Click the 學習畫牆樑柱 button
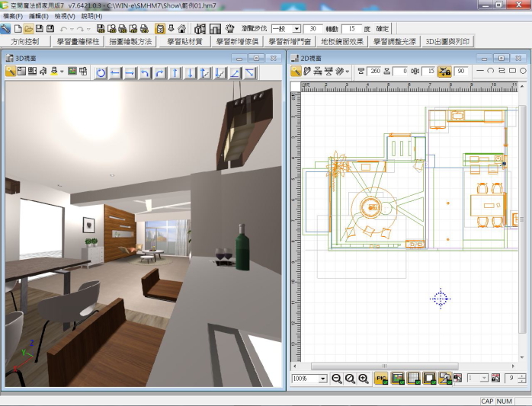532x406 pixels. point(78,41)
